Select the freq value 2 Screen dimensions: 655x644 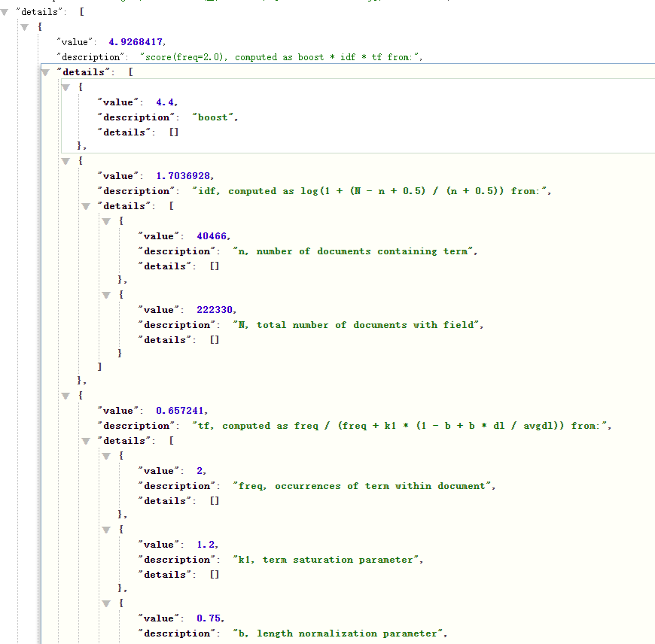tap(200, 471)
